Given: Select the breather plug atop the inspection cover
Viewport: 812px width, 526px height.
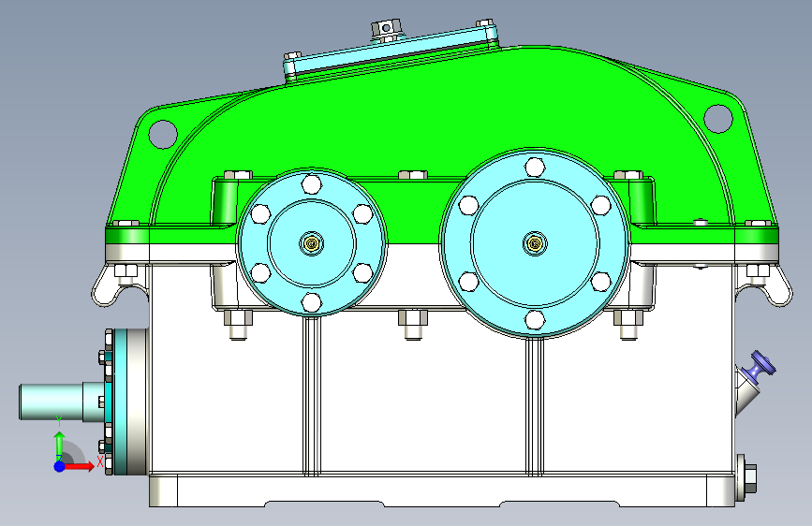Looking at the screenshot, I should point(386,30).
